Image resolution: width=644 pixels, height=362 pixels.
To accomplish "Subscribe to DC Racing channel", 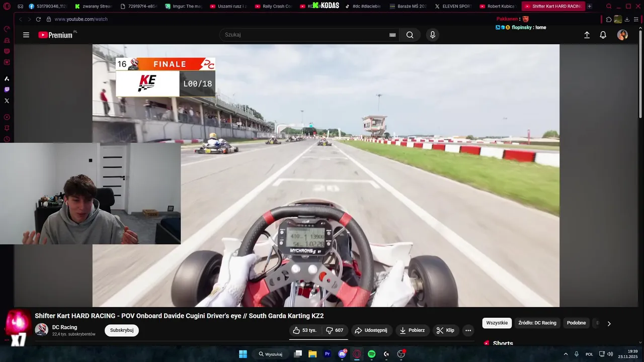I will pos(122,330).
